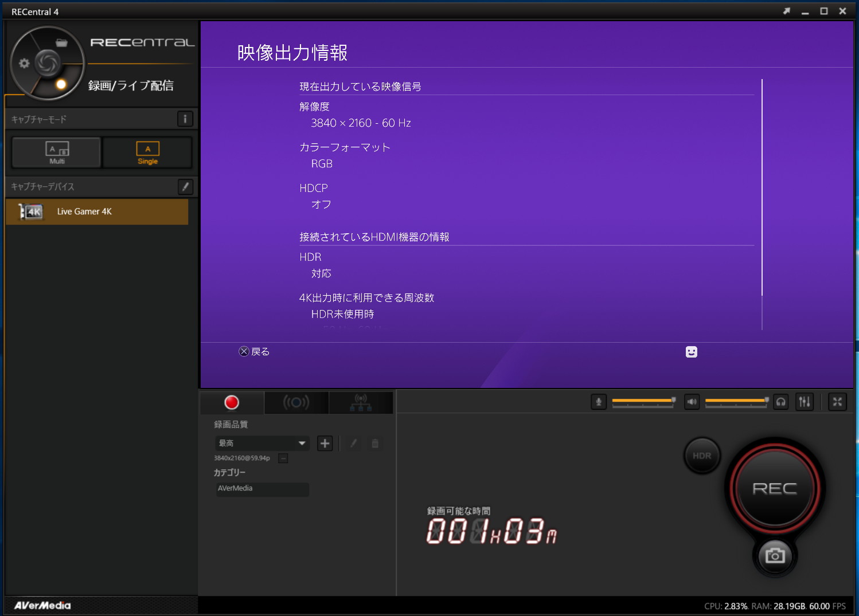The width and height of the screenshot is (859, 616).
Task: Switch capture mode to Multi
Action: [x=57, y=152]
